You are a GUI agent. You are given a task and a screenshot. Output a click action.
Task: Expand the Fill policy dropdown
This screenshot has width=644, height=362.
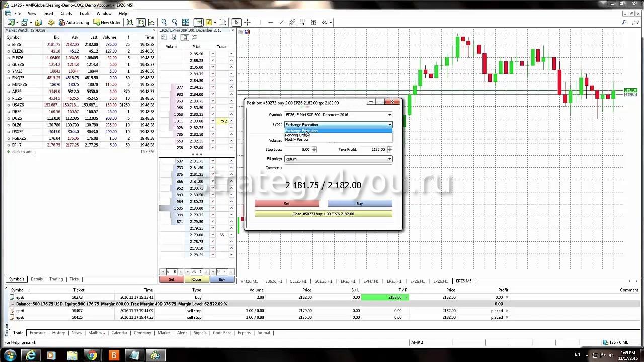[x=389, y=159]
